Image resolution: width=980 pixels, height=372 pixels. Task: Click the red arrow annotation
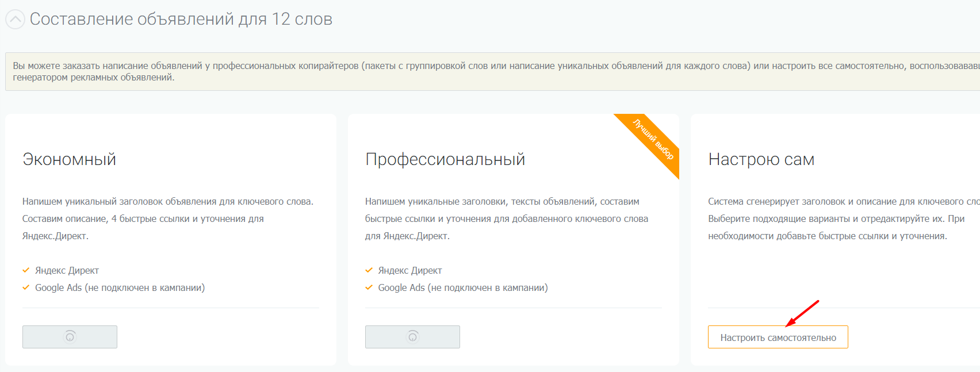pyautogui.click(x=802, y=313)
